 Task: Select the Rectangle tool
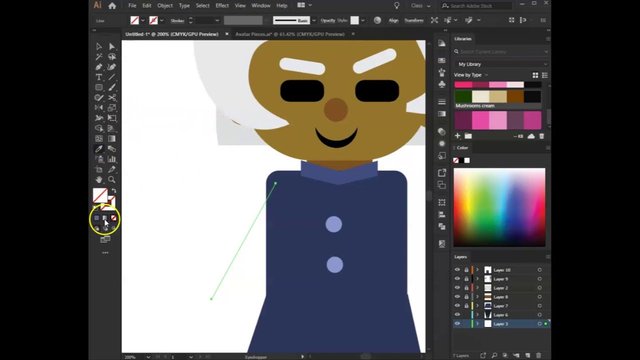(99, 87)
